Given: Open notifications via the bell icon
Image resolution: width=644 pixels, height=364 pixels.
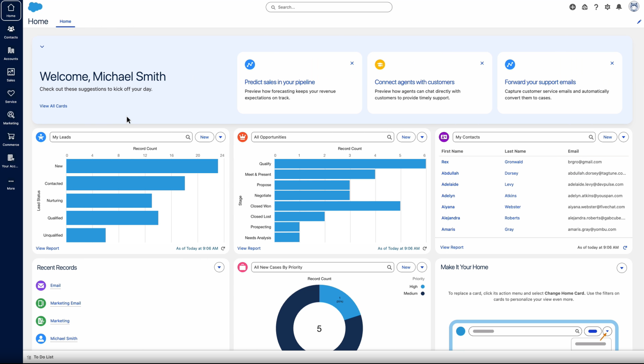Looking at the screenshot, I should click(x=619, y=7).
